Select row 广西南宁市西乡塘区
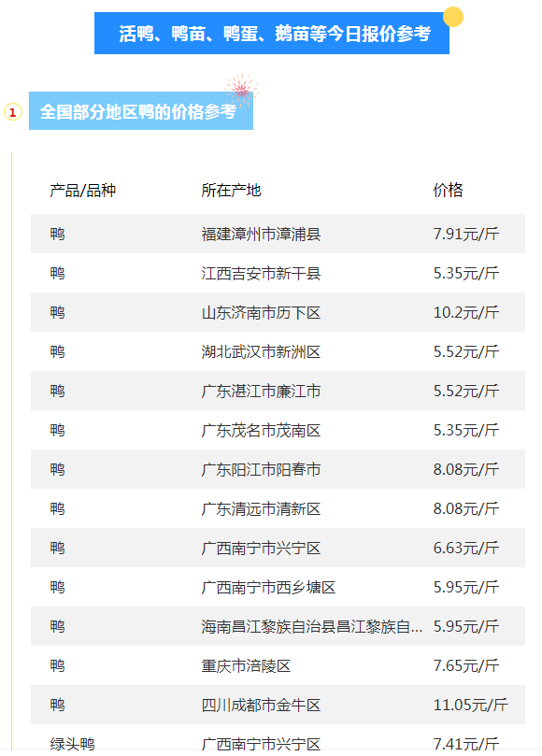 278,587
